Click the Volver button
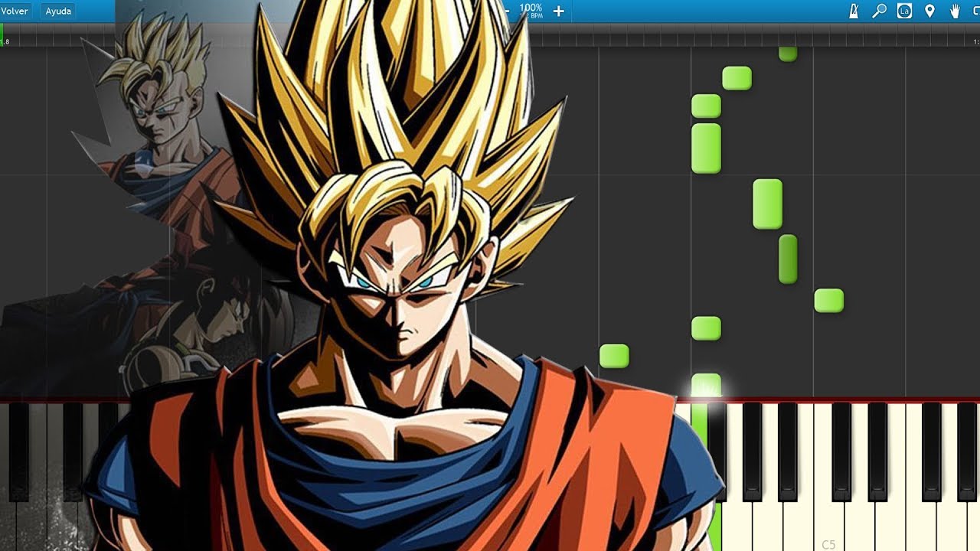 click(x=15, y=11)
